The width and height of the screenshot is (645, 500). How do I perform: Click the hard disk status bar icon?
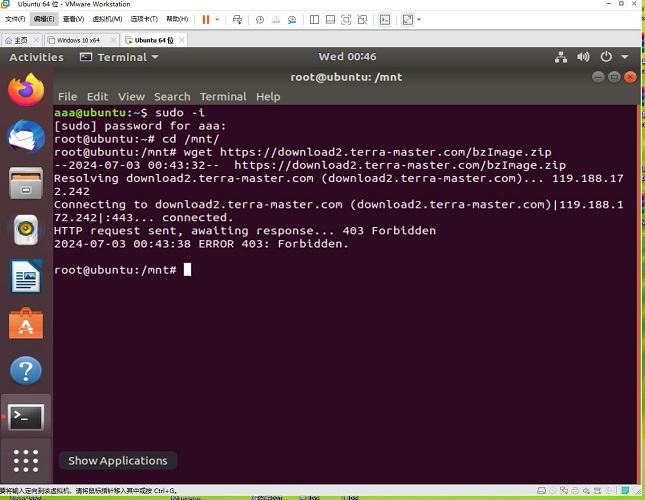click(x=541, y=491)
